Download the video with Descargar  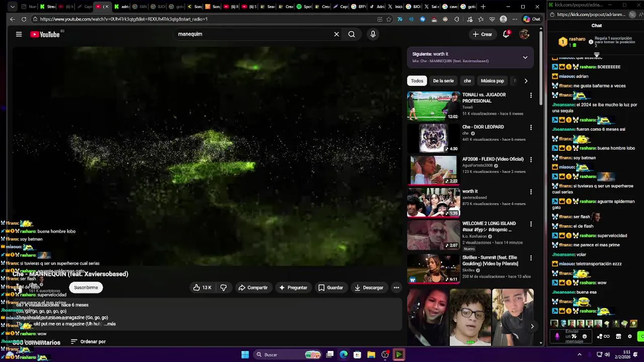coord(369,288)
